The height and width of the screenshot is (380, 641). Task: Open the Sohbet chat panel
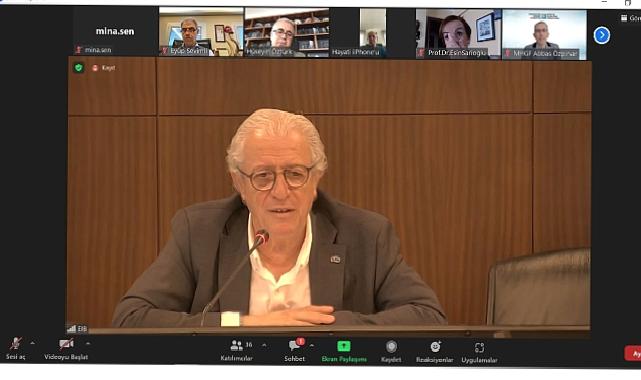point(295,350)
